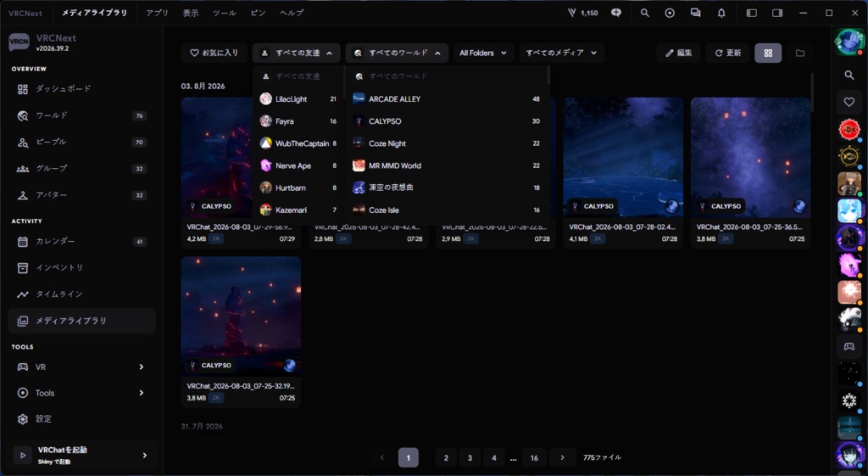This screenshot has width=868, height=476.
Task: Open the Media Library (メディアライブラリ) sidebar item
Action: 82,321
